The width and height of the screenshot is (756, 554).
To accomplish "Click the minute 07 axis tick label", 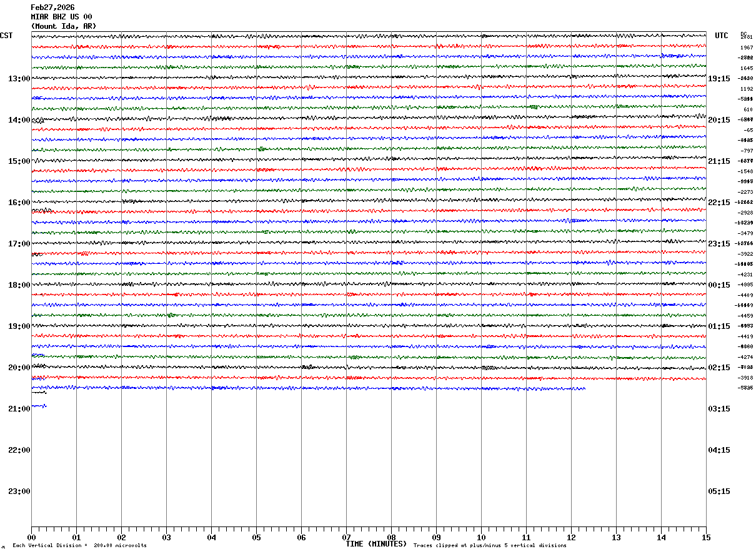I will (346, 537).
